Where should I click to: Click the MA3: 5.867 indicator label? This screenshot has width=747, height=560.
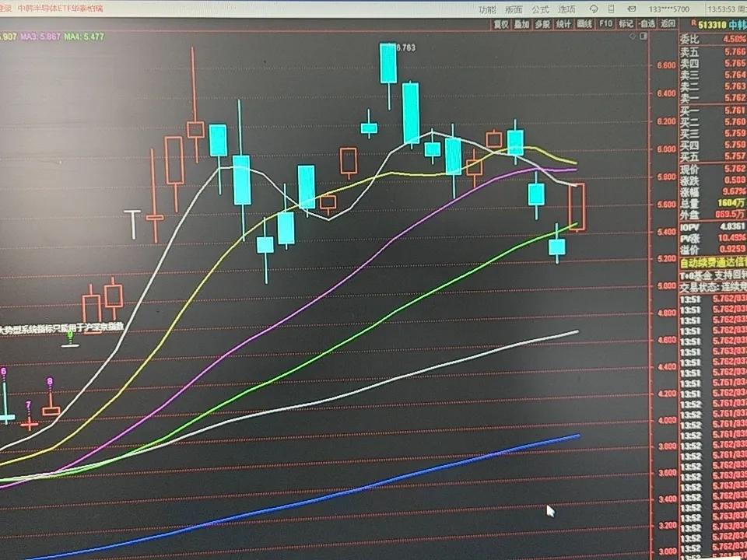[40, 37]
